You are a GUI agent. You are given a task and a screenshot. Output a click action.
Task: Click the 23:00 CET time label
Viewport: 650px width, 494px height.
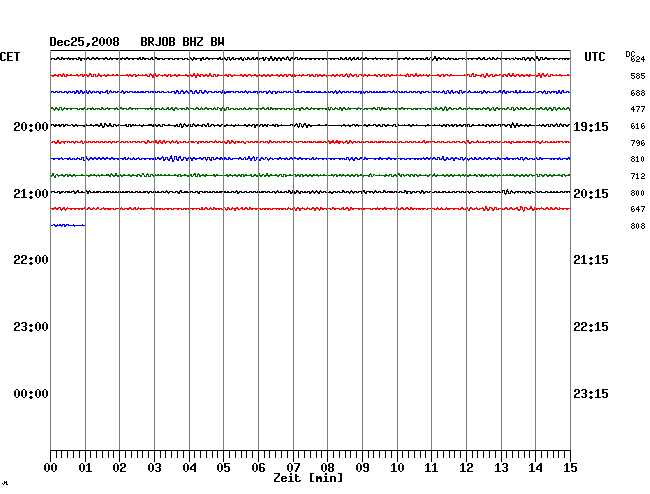(x=31, y=327)
